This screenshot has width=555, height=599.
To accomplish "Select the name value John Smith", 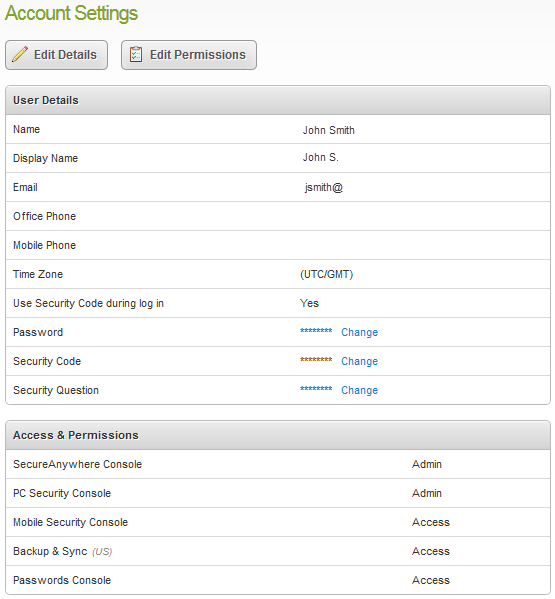I will point(328,130).
